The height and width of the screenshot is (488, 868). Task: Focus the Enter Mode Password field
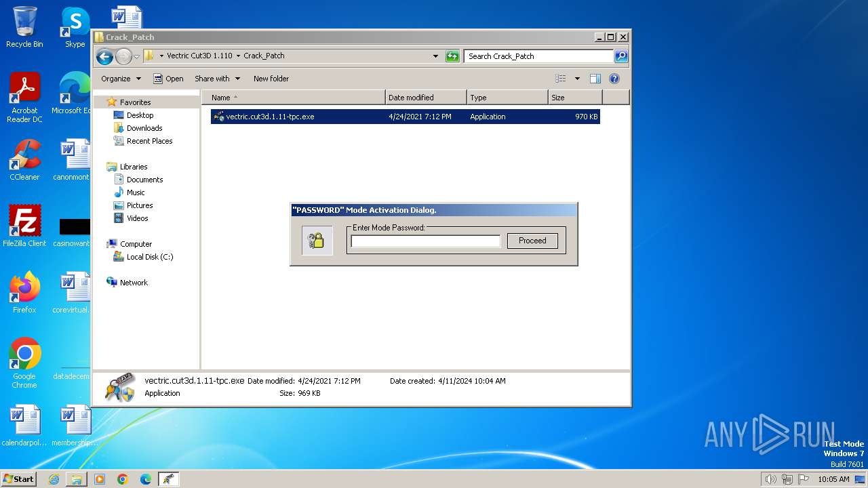click(425, 241)
